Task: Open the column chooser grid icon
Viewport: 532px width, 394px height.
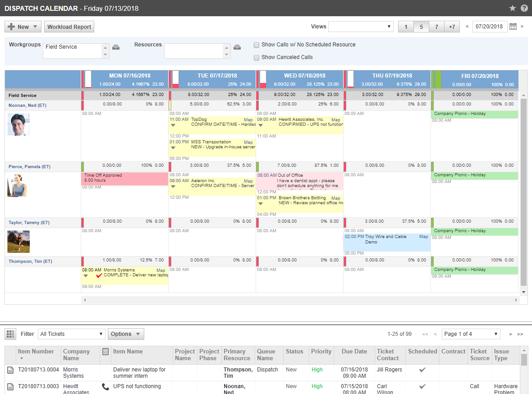Action: click(x=10, y=334)
